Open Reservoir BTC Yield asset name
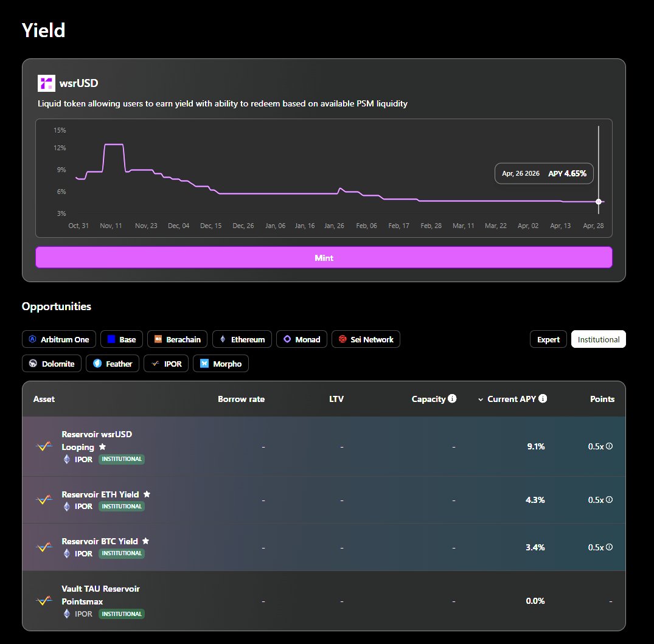The image size is (654, 644). [x=99, y=541]
